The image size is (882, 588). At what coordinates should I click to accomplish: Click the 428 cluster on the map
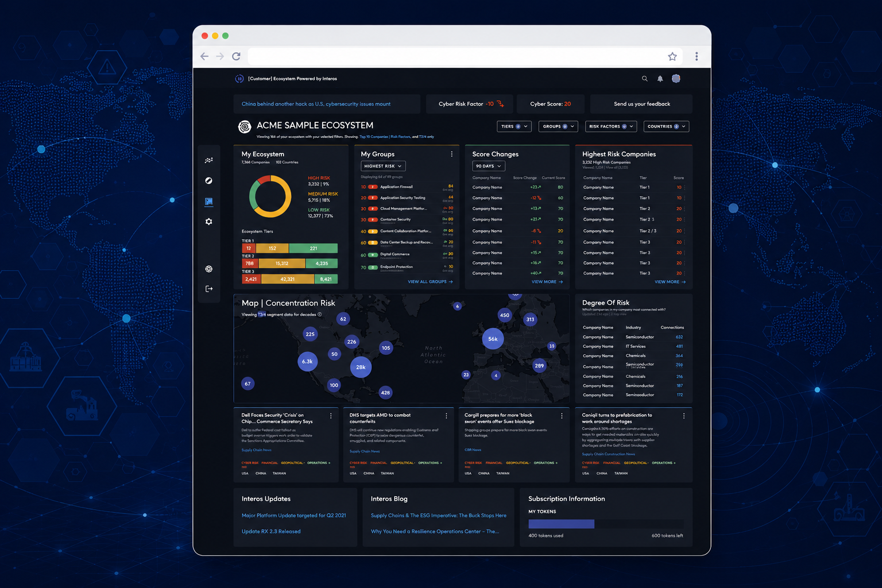[385, 393]
